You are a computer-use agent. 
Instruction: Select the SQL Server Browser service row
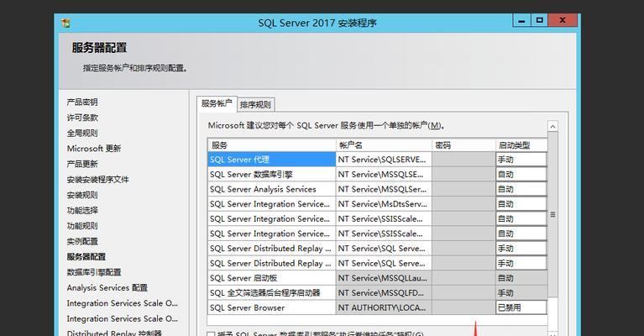[x=271, y=307]
